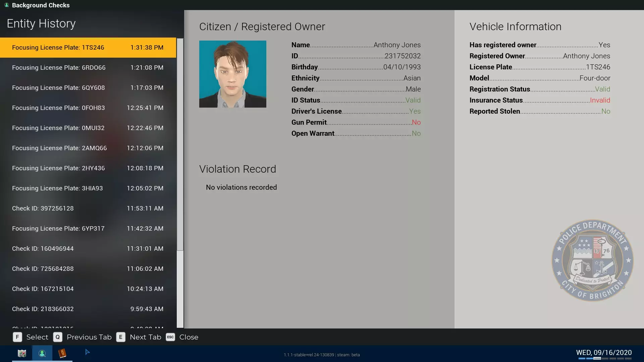This screenshot has height=362, width=644.
Task: Open the law book icon in taskbar
Action: pyautogui.click(x=62, y=353)
